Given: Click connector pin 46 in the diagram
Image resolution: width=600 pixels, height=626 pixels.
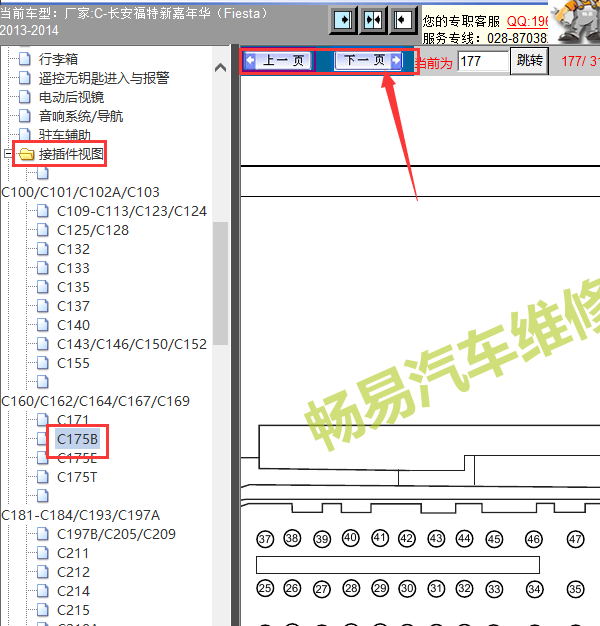Looking at the screenshot, I should pos(534,539).
